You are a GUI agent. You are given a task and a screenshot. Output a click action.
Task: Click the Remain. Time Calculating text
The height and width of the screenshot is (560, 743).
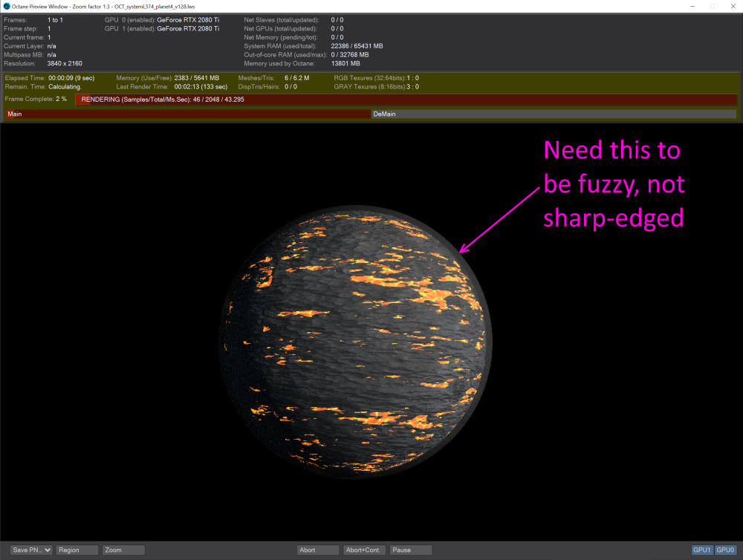point(65,87)
